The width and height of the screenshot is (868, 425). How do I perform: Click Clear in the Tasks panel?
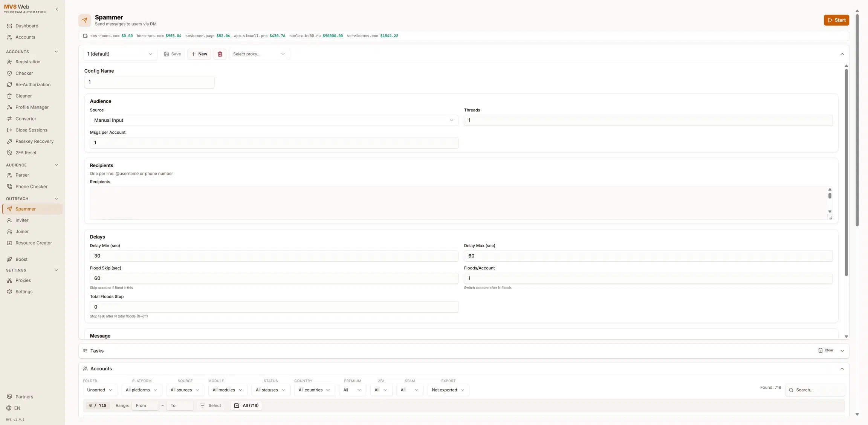(825, 350)
